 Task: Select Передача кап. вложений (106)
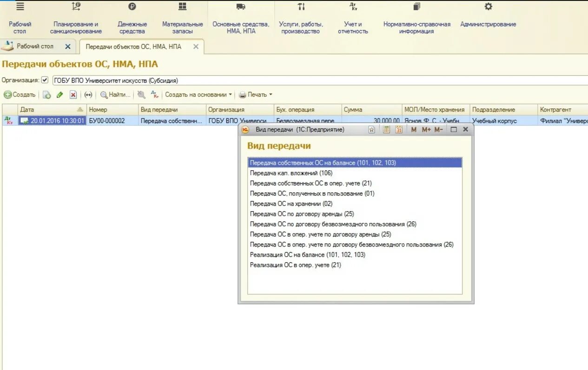[355, 173]
